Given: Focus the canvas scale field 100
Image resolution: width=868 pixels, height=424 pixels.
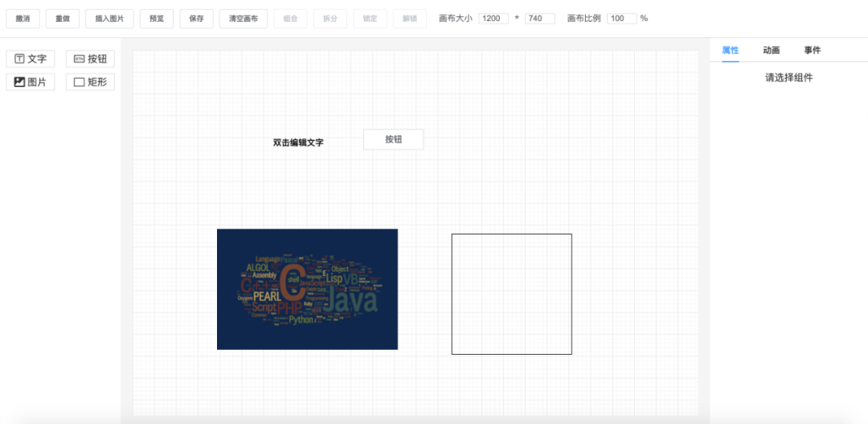Looking at the screenshot, I should [621, 19].
